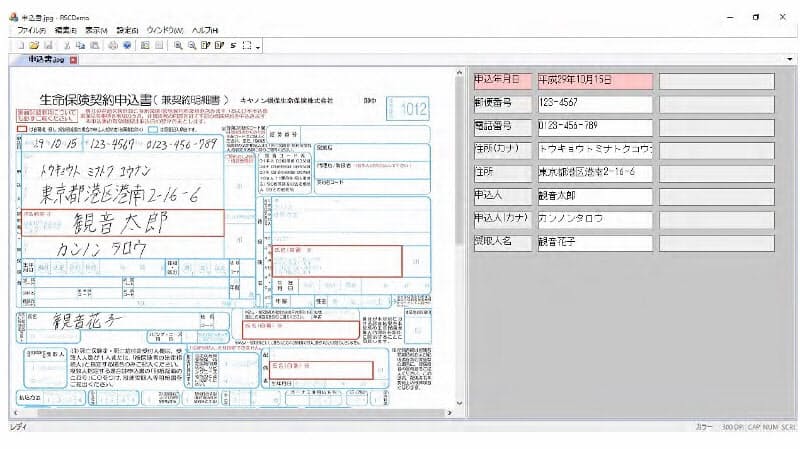Click the 申込年月日 field showing 平成29年10月15日

point(594,81)
